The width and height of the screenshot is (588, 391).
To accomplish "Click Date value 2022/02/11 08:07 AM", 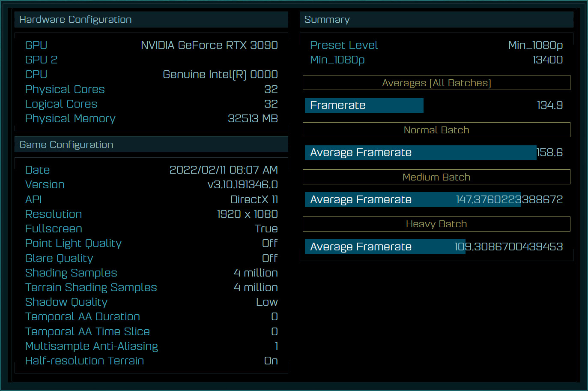I will coord(224,170).
